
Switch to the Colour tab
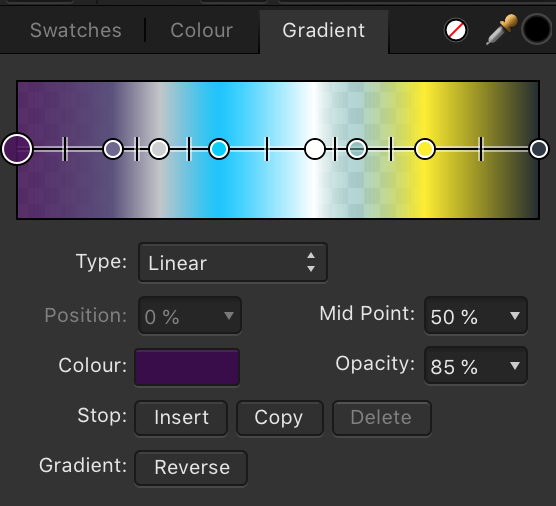coord(201,30)
